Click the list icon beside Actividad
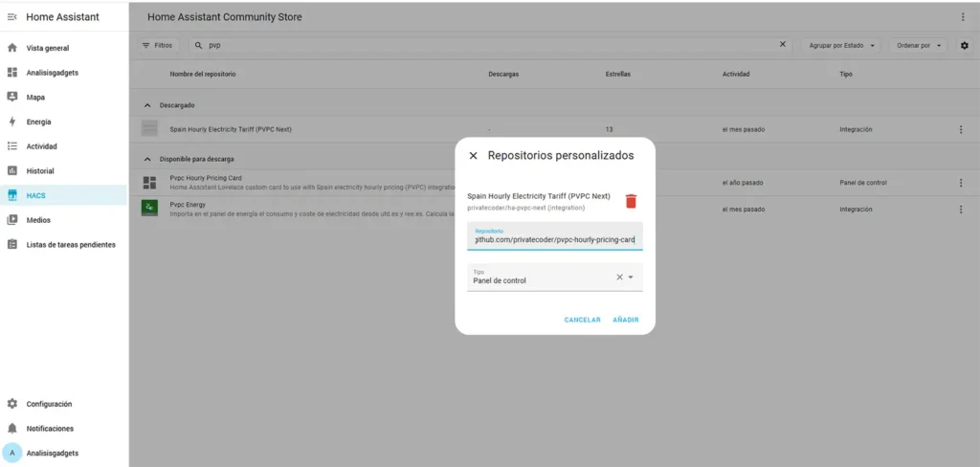The image size is (980, 467). [11, 146]
